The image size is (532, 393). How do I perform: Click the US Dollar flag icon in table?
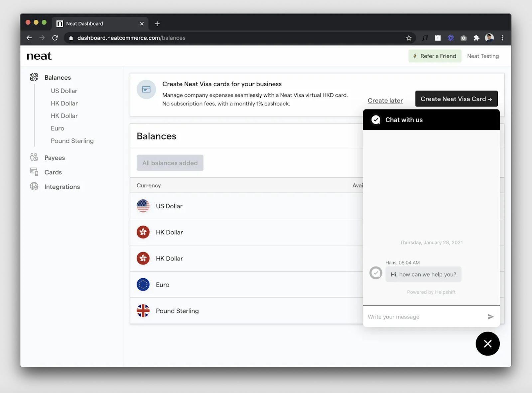[x=143, y=206]
